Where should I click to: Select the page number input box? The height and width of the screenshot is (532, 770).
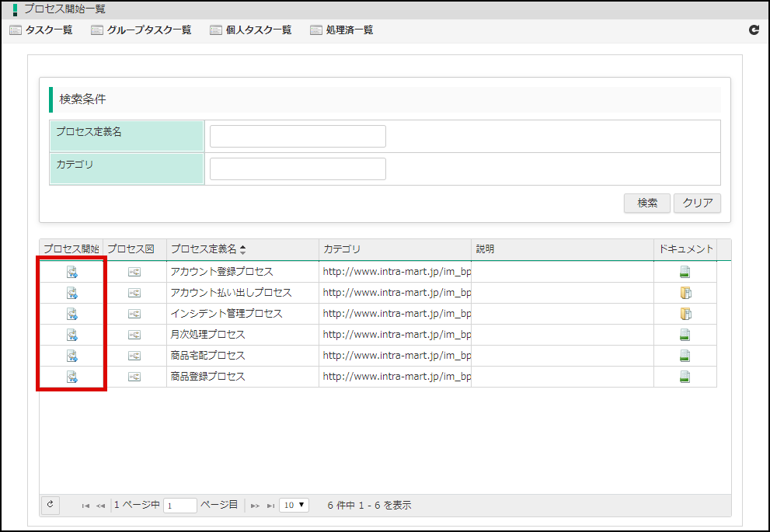click(179, 506)
